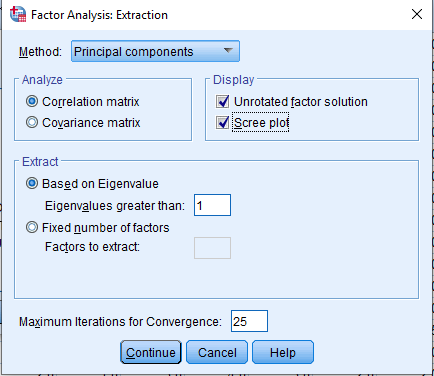Screen dimensions: 434x376
Task: Toggle the Scree plot checkbox
Action: click(222, 122)
